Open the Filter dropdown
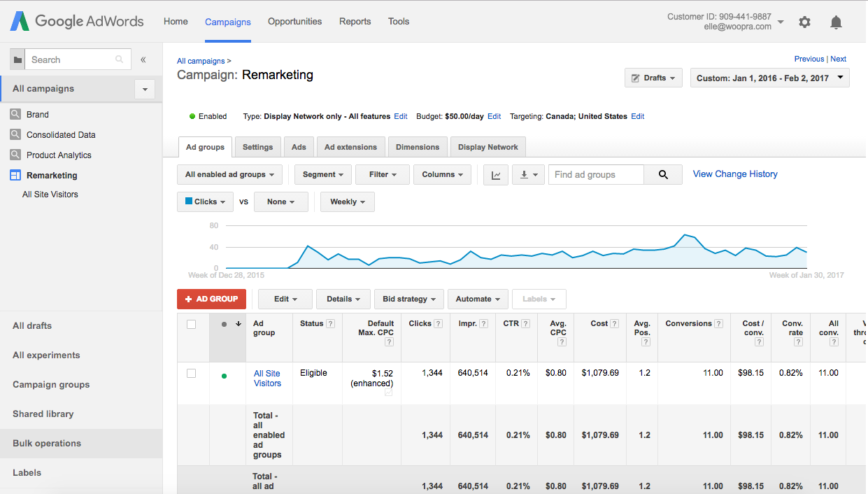This screenshot has width=868, height=494. tap(383, 175)
